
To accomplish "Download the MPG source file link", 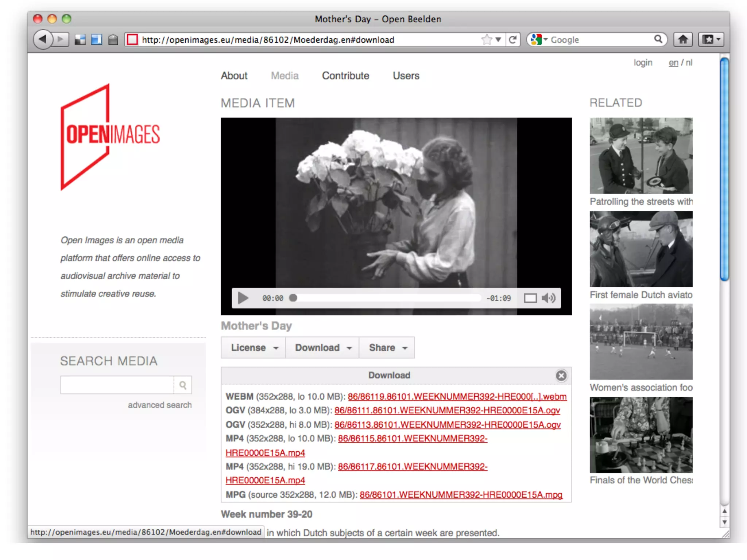I will click(x=461, y=495).
